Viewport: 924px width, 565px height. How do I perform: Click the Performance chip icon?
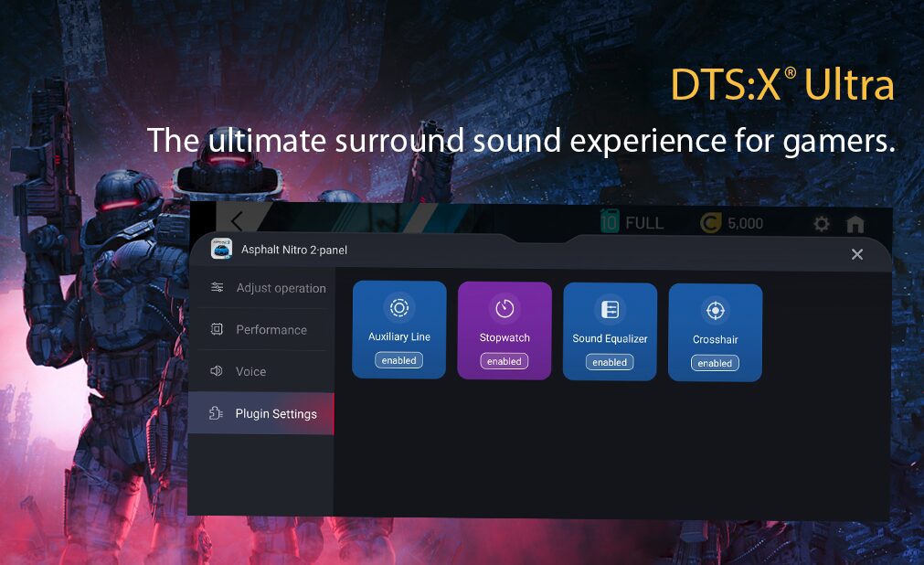click(217, 329)
